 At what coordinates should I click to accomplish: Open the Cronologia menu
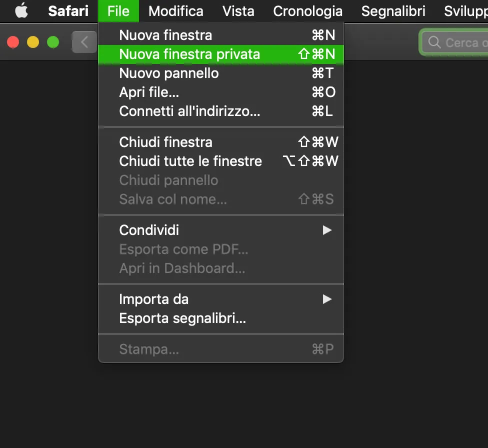[x=307, y=10]
